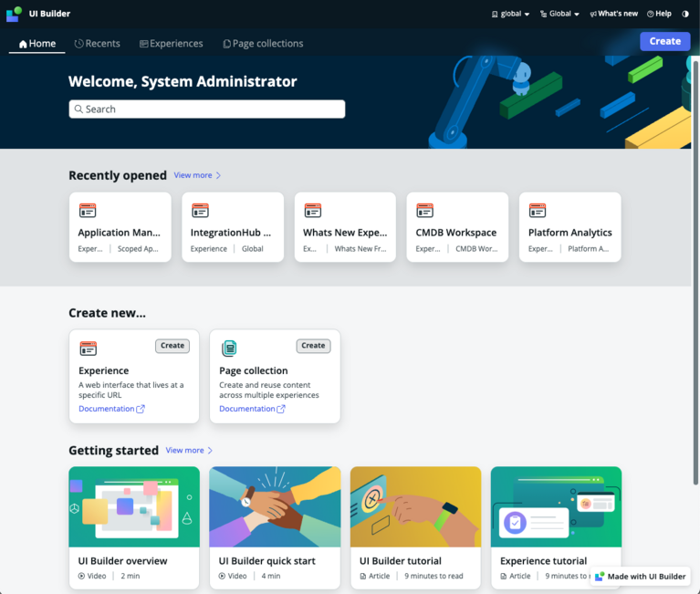The height and width of the screenshot is (594, 700).
Task: Click external link icon on Page collection Documentation
Action: tap(281, 409)
